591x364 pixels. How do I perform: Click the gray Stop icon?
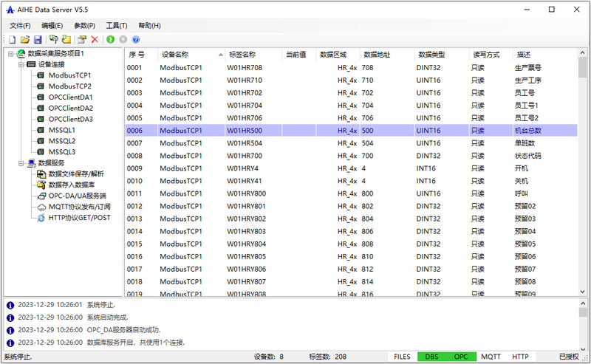tap(123, 39)
